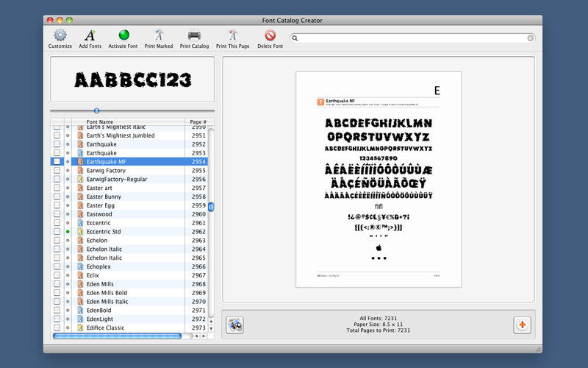The image size is (588, 368).
Task: Activate font with the green ball icon
Action: pos(123,35)
